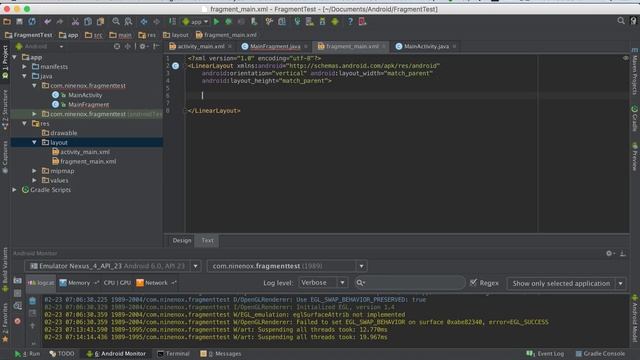The height and width of the screenshot is (360, 640).
Task: Click the Save All toolbar icon
Action: click(19, 21)
